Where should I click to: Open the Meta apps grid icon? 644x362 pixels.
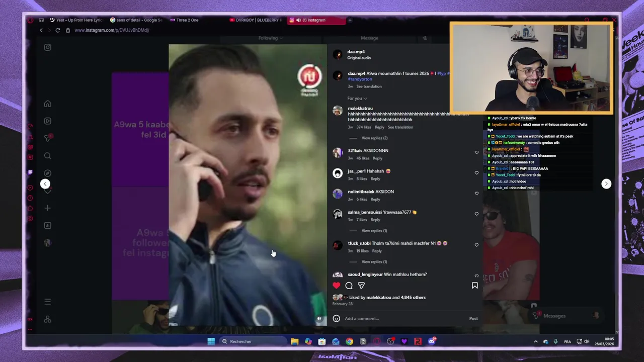(48, 319)
